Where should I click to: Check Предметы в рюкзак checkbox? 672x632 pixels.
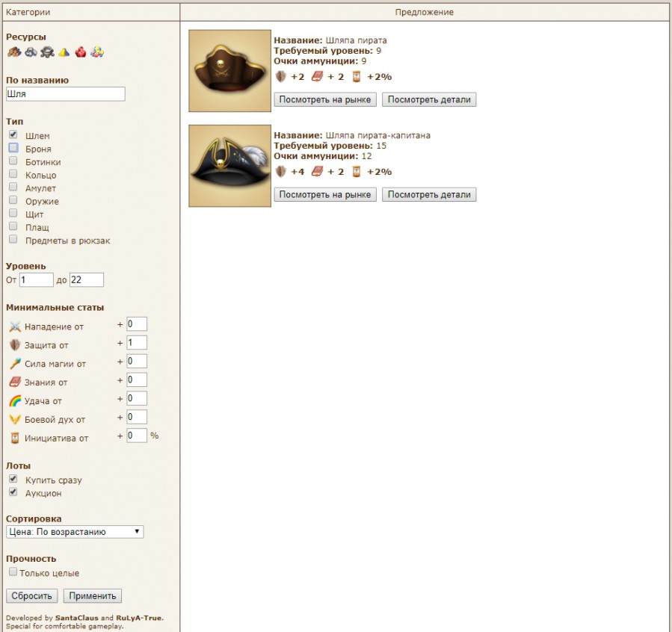(13, 239)
